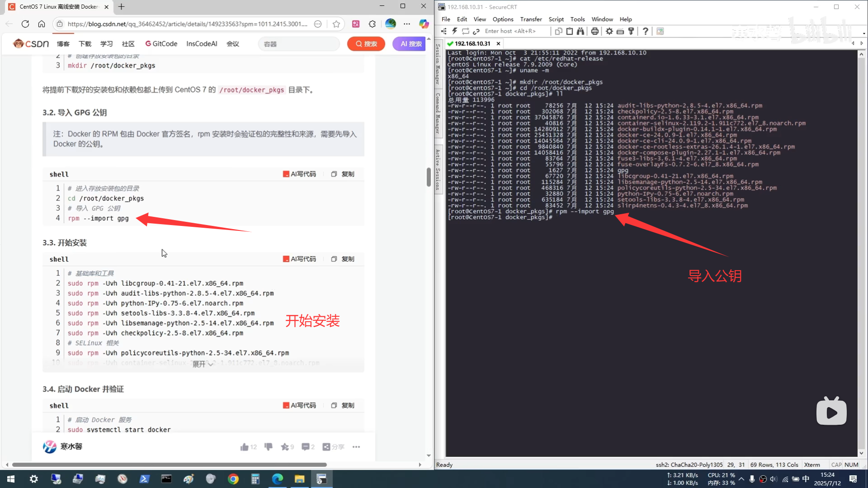Click the Paste clipboard icon in SecureCRT

tap(570, 31)
